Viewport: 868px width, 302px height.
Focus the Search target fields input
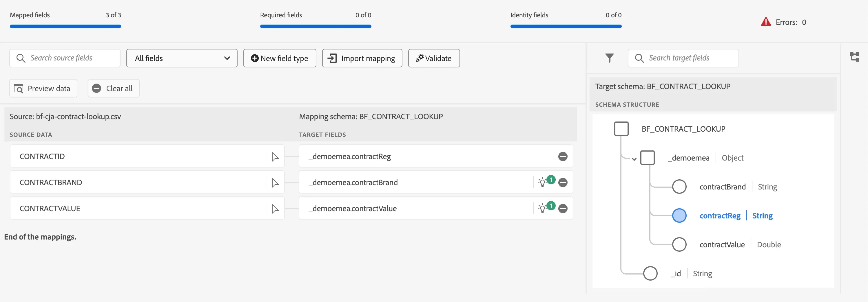(x=683, y=58)
